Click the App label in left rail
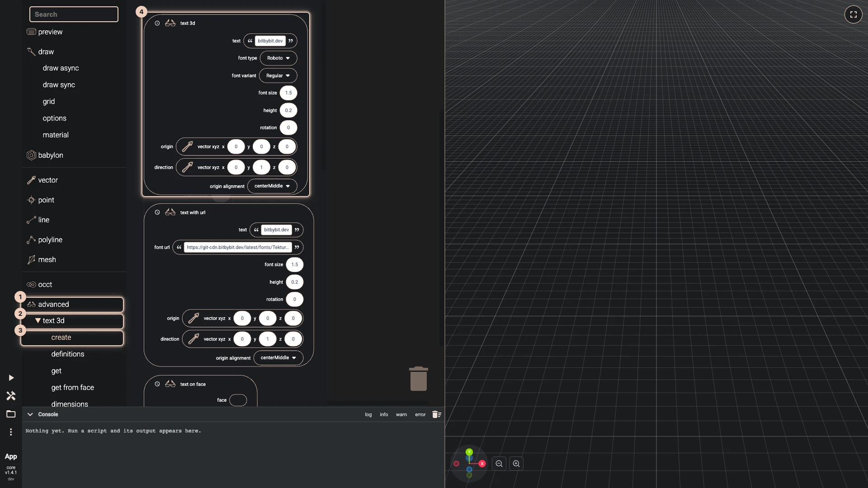 tap(11, 457)
